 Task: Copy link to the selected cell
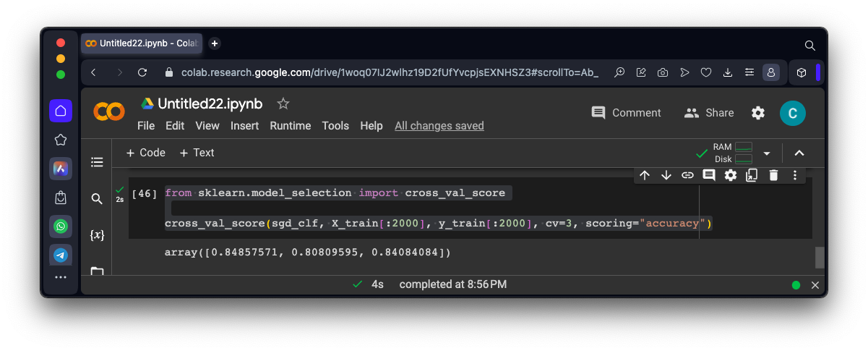click(x=687, y=175)
